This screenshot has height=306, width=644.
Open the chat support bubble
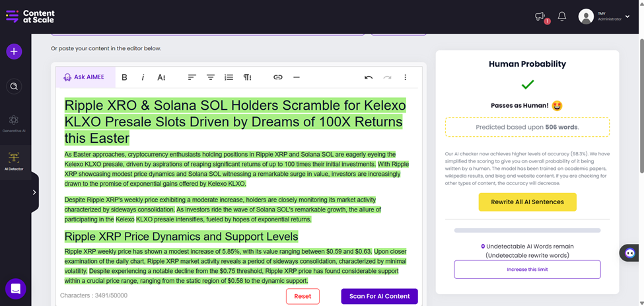tap(16, 289)
